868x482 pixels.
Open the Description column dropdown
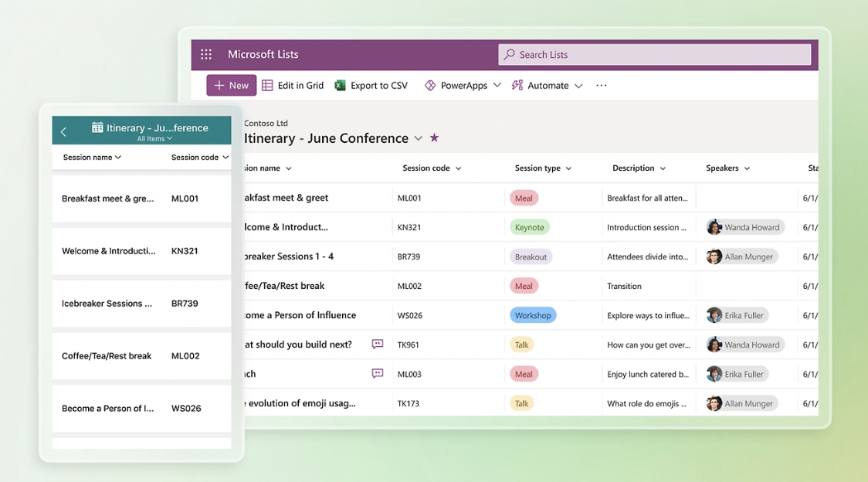click(x=663, y=168)
